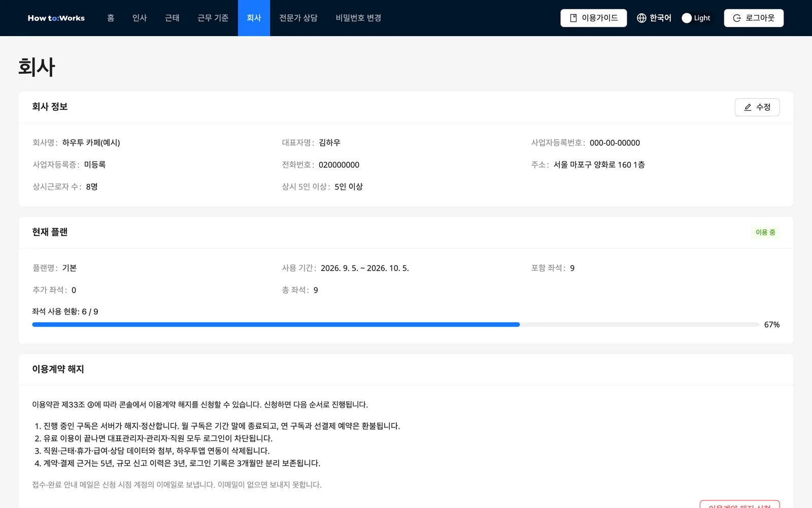Click address 서울 마포구 양화로 160 1층

coord(599,165)
